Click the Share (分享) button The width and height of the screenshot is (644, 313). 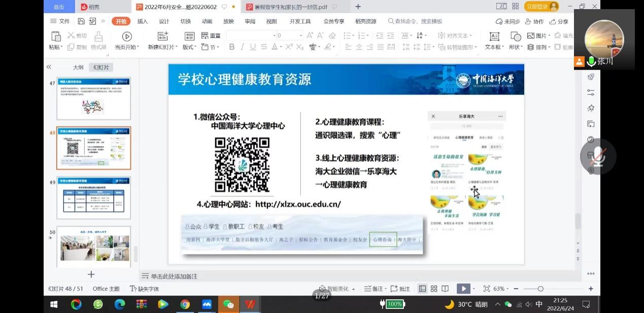pyautogui.click(x=559, y=21)
